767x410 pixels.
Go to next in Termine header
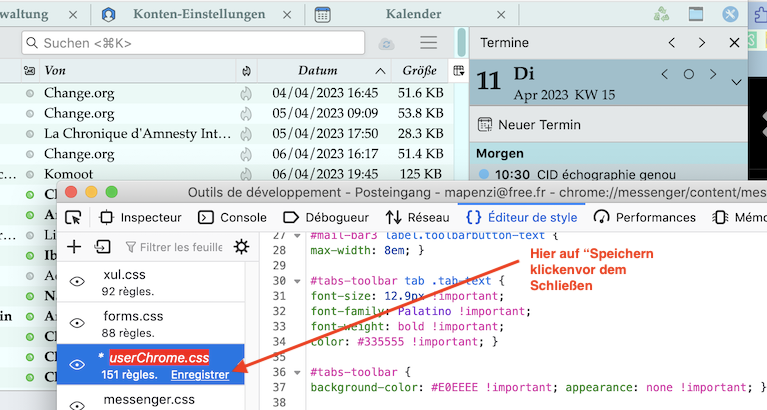point(702,43)
